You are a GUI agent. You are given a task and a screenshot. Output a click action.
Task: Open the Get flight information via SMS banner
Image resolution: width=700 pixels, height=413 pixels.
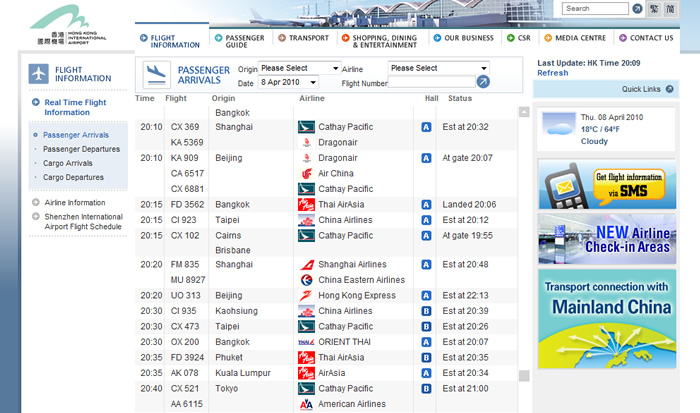(607, 184)
